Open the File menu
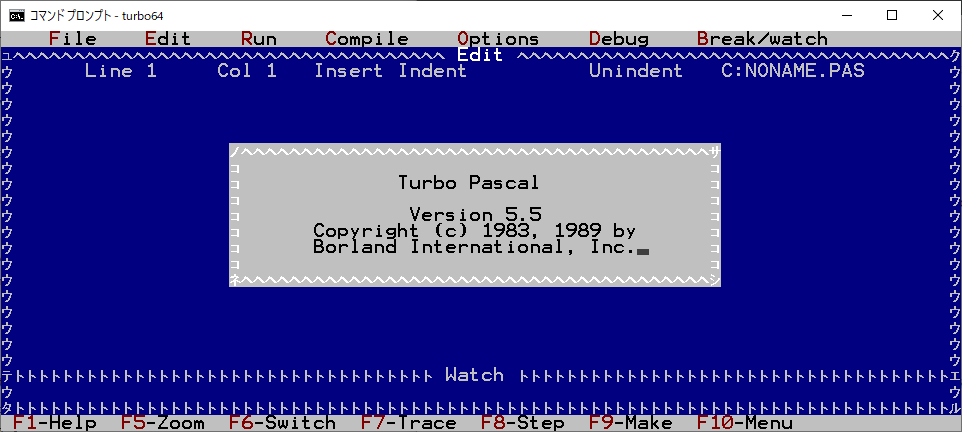The image size is (962, 432). tap(73, 39)
